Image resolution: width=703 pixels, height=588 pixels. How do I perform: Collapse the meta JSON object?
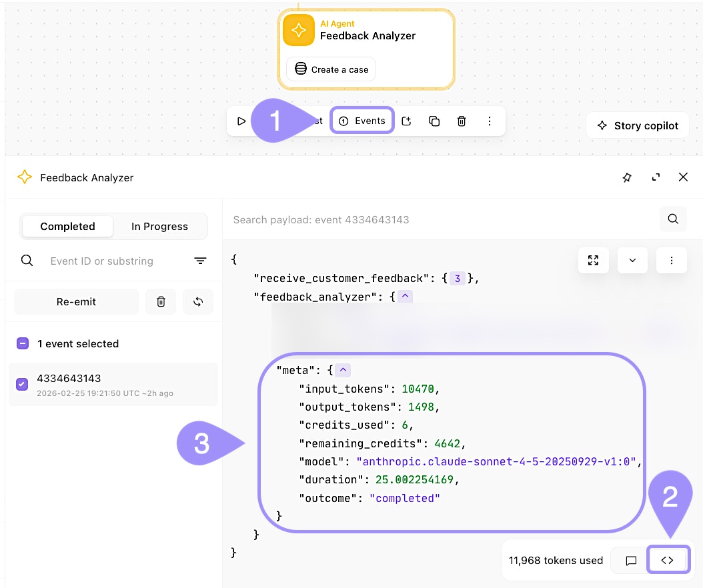coord(343,370)
